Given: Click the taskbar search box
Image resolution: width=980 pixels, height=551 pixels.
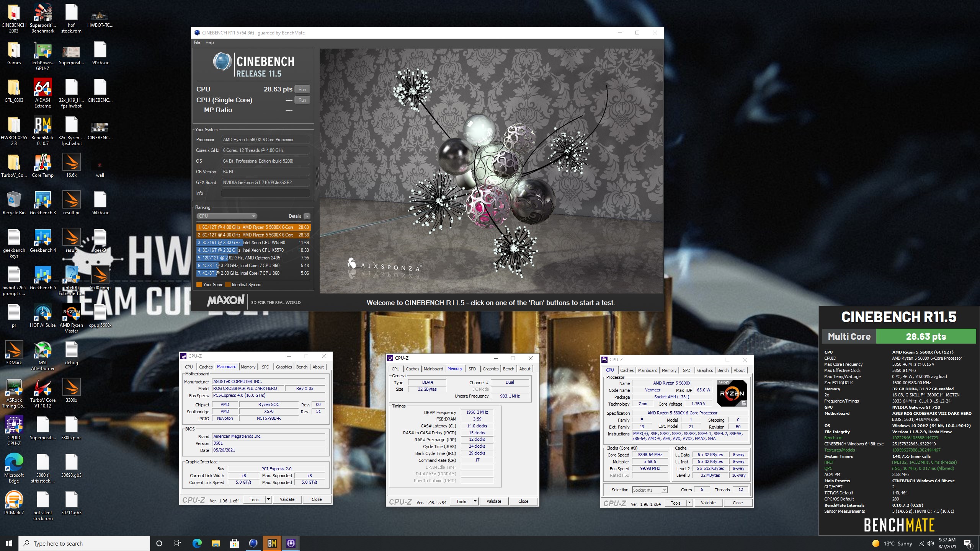Looking at the screenshot, I should tap(84, 543).
